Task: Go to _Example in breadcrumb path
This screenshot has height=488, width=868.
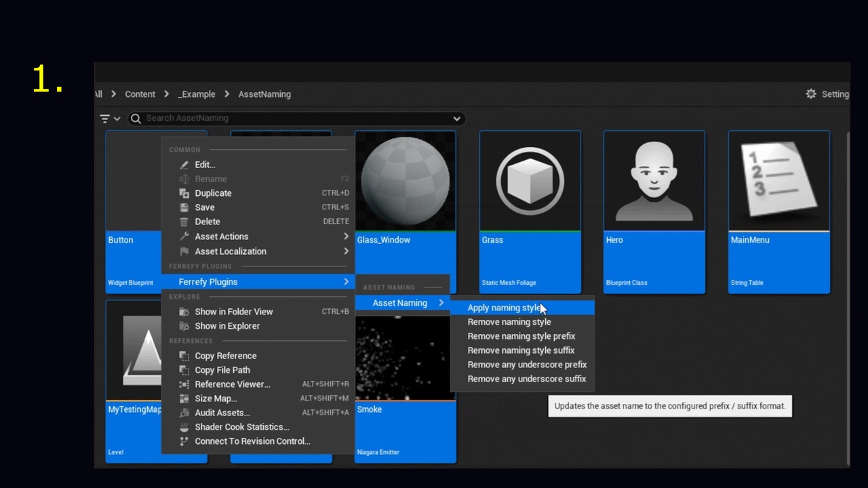Action: coord(197,94)
